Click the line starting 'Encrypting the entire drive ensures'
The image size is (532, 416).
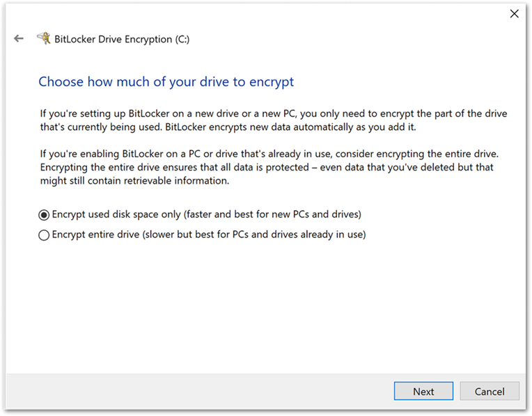click(x=267, y=167)
